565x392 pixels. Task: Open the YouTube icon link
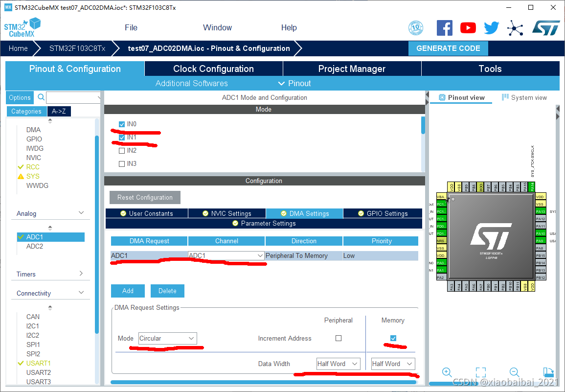coord(468,28)
